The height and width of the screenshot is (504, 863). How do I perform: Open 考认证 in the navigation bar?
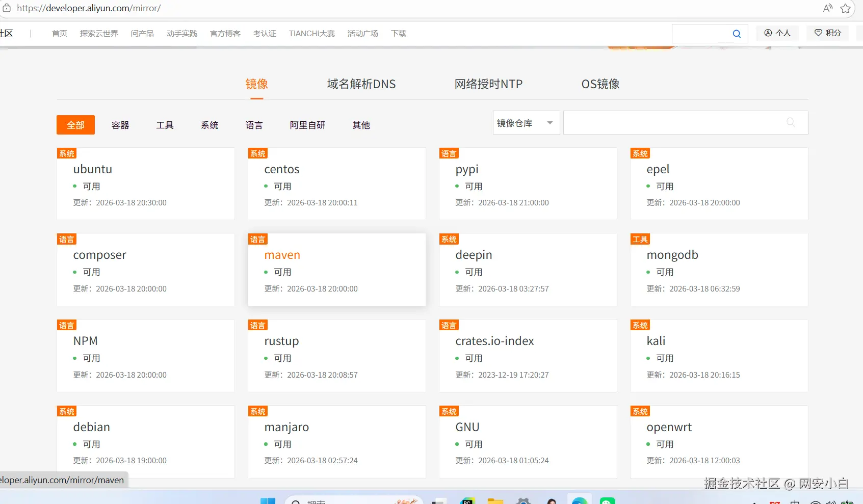click(265, 34)
